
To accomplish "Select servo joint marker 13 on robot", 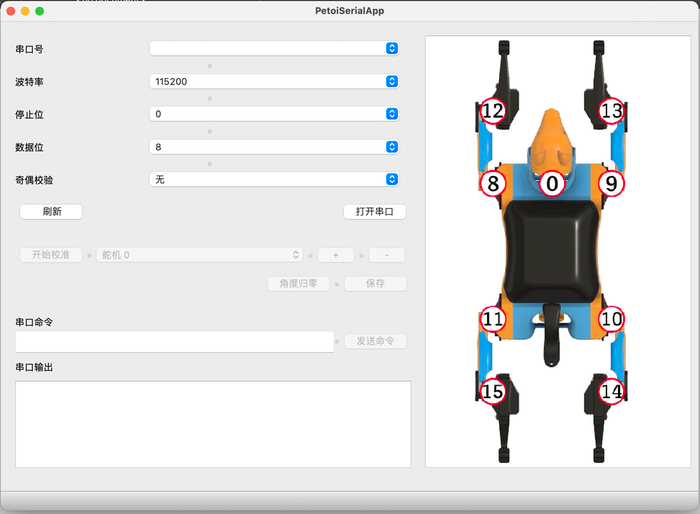I will [611, 111].
